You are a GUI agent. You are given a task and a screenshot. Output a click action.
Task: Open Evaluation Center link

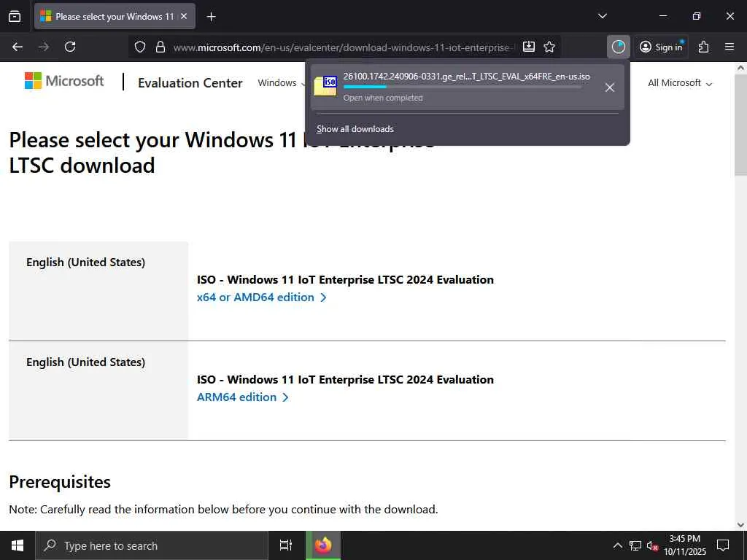[190, 83]
